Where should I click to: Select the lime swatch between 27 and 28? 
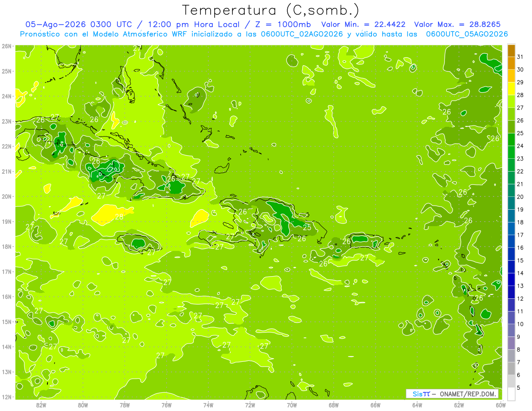(x=511, y=102)
